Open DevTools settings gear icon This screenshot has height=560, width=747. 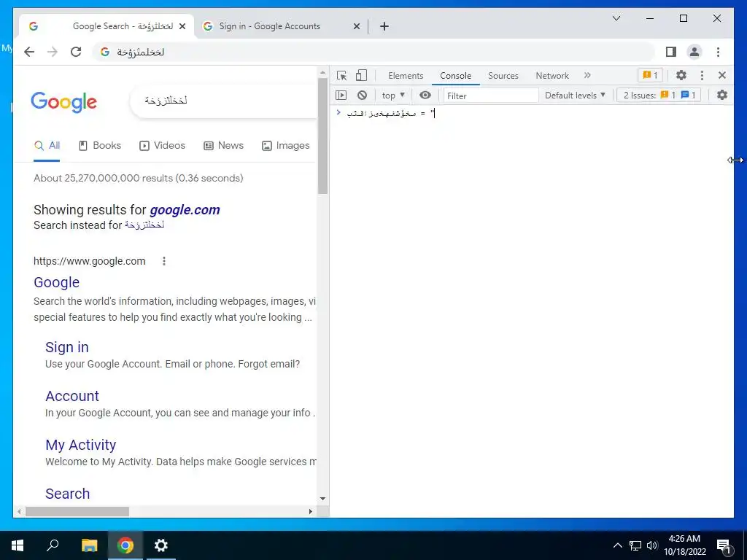(681, 75)
